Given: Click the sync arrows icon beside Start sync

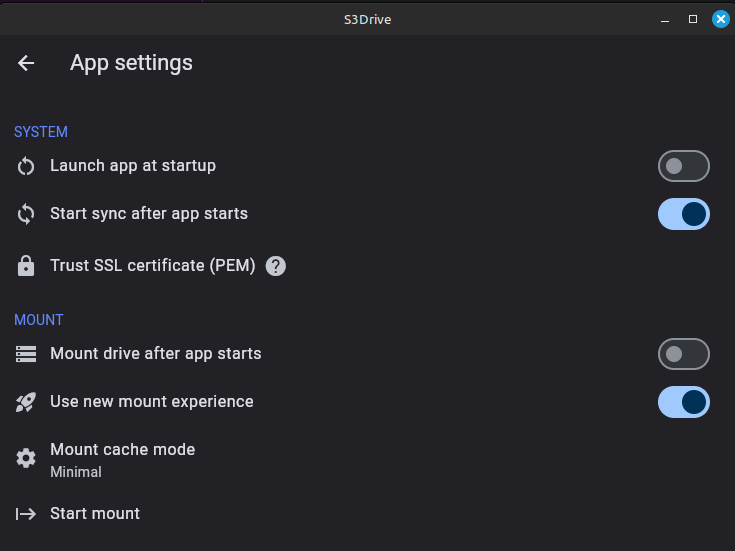Looking at the screenshot, I should click(x=26, y=214).
